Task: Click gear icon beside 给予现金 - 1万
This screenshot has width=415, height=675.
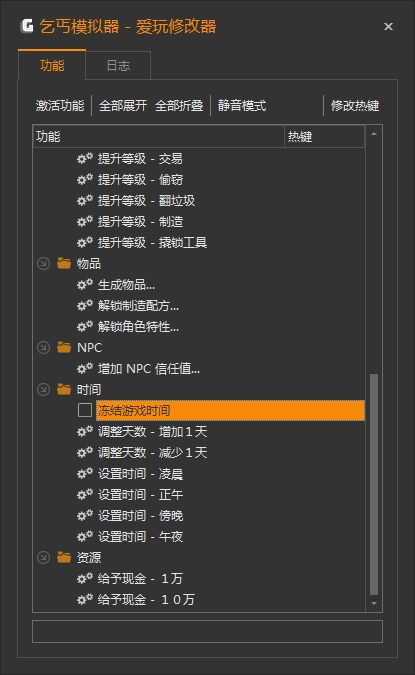Action: coord(85,579)
